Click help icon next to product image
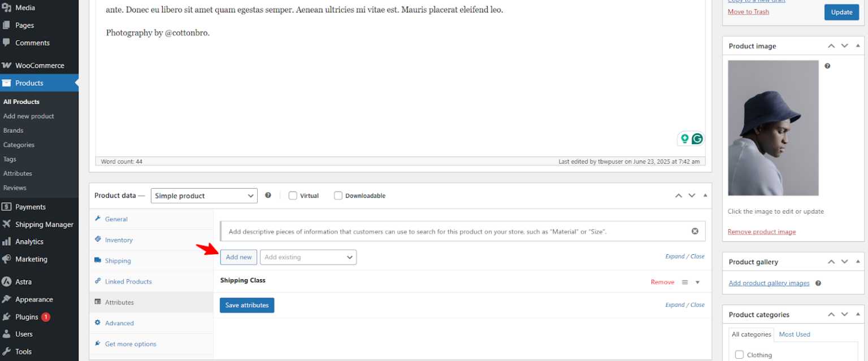Image resolution: width=868 pixels, height=361 pixels. pyautogui.click(x=827, y=66)
